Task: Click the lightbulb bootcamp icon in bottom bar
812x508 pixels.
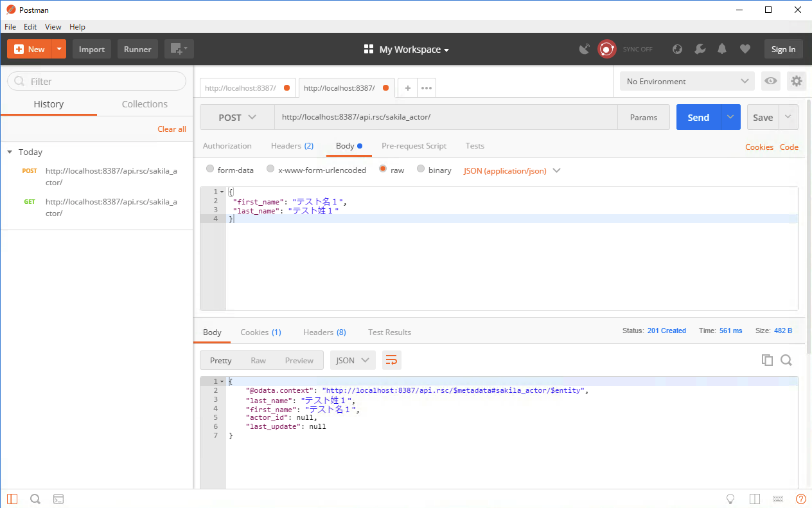Action: click(x=730, y=498)
